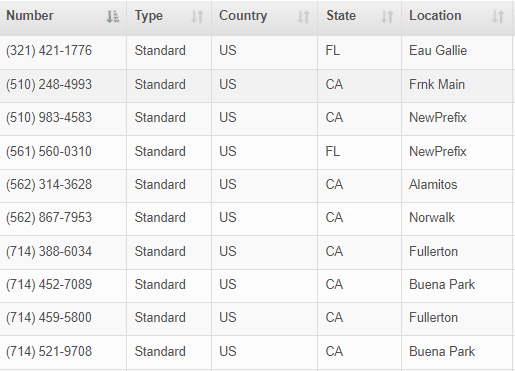Select the (510) 983-4583 row
The width and height of the screenshot is (515, 371).
pyautogui.click(x=256, y=118)
